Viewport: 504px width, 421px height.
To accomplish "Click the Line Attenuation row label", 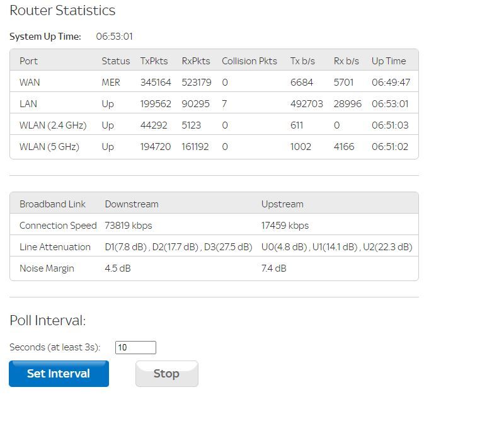I will 55,247.
